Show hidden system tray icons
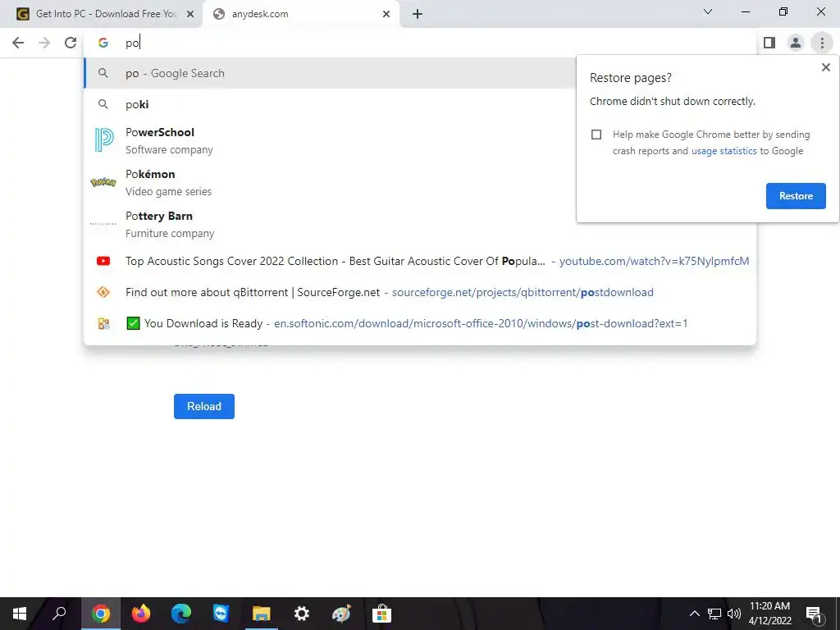 [x=694, y=614]
